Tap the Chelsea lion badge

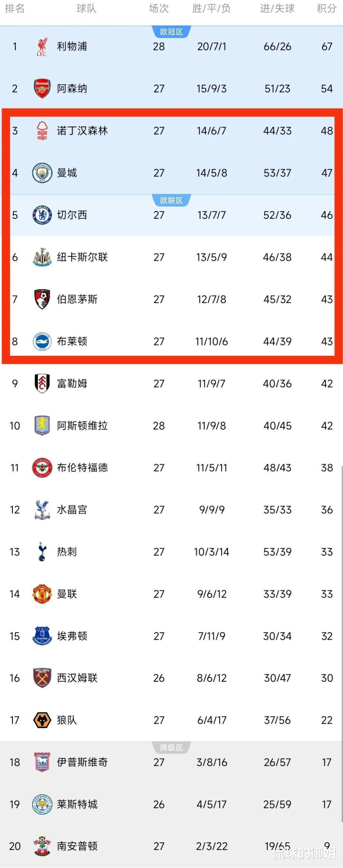(42, 215)
